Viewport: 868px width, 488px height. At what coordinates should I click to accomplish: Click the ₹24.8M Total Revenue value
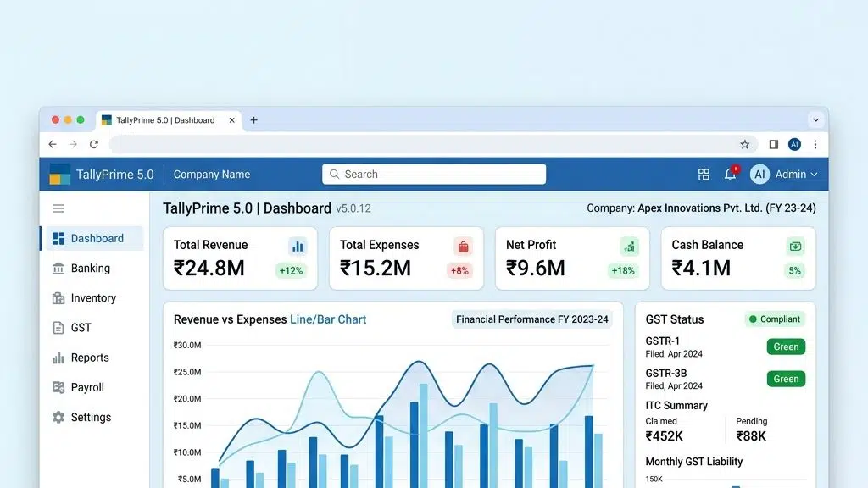pos(209,269)
